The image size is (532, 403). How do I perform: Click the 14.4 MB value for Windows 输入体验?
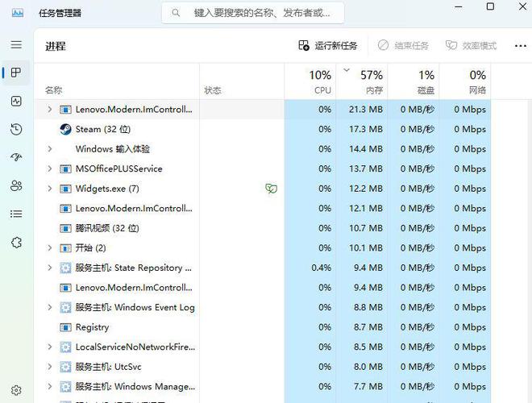pyautogui.click(x=366, y=149)
